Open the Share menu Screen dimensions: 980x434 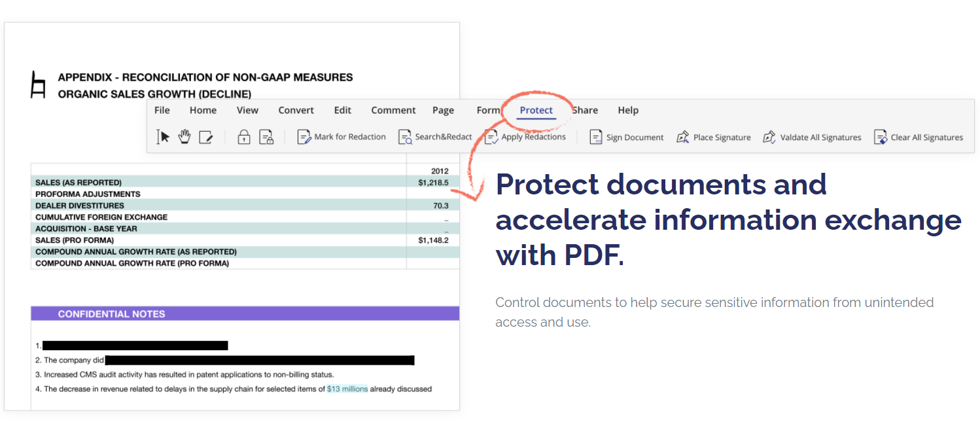point(584,110)
